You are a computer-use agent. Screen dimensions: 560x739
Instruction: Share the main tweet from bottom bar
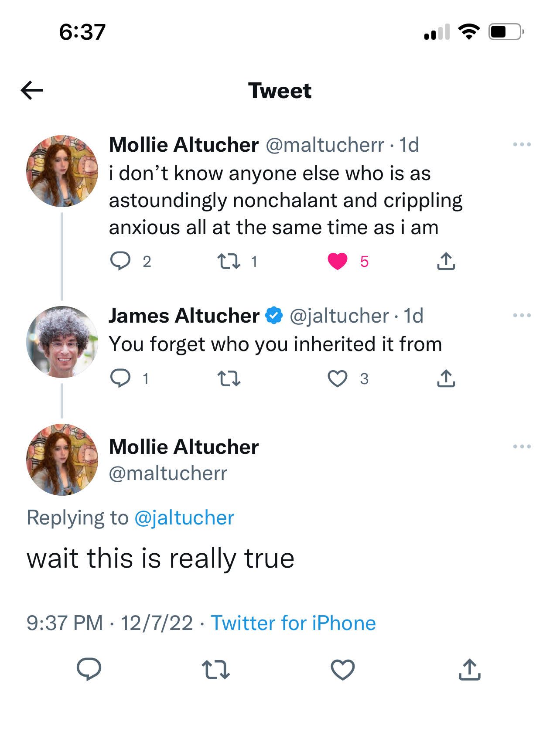point(469,670)
